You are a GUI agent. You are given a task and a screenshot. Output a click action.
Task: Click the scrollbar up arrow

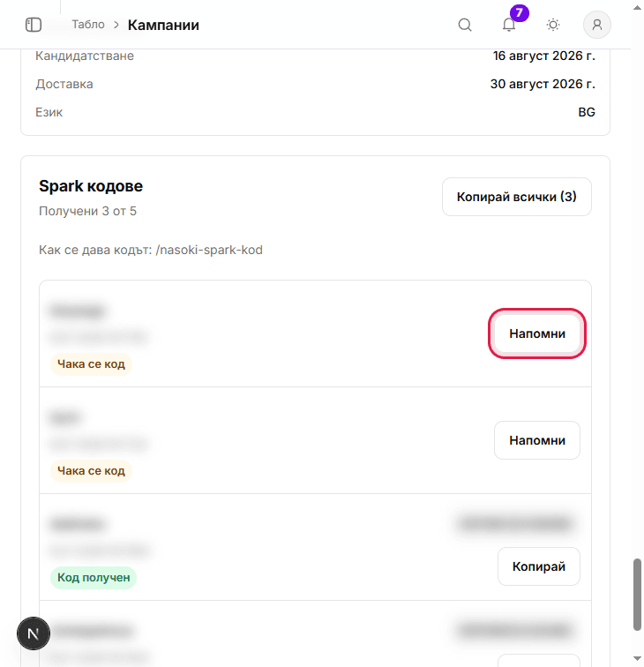coord(637,8)
